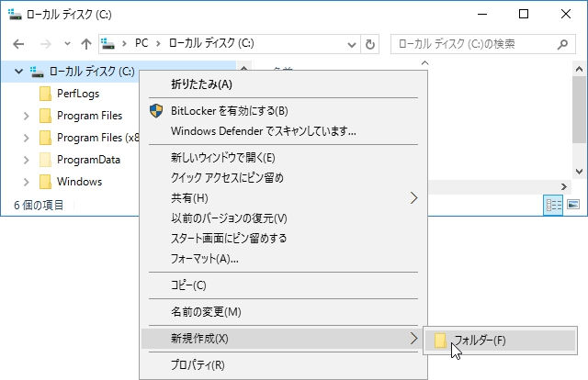Open the 共有(H) submenu
Screen dimensions: 588x380
(x=283, y=198)
